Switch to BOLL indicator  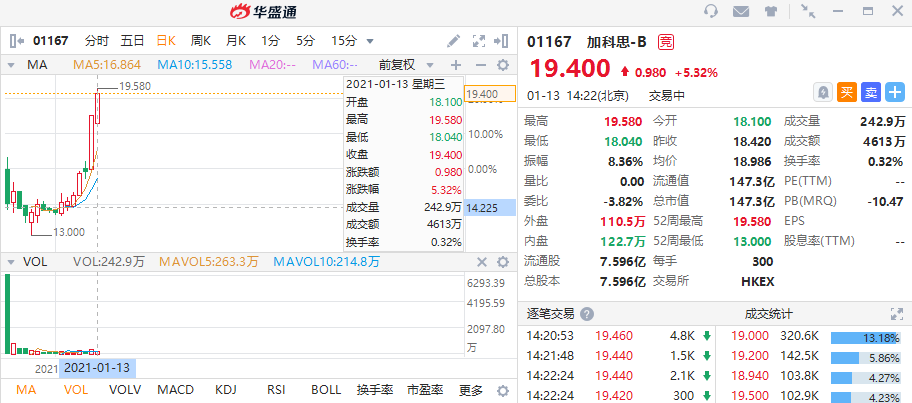[x=326, y=390]
